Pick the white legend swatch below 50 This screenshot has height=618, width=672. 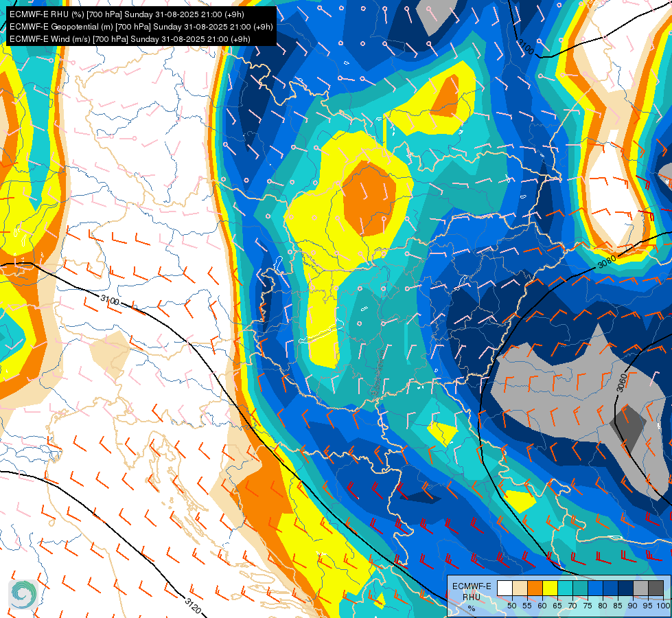click(x=505, y=588)
